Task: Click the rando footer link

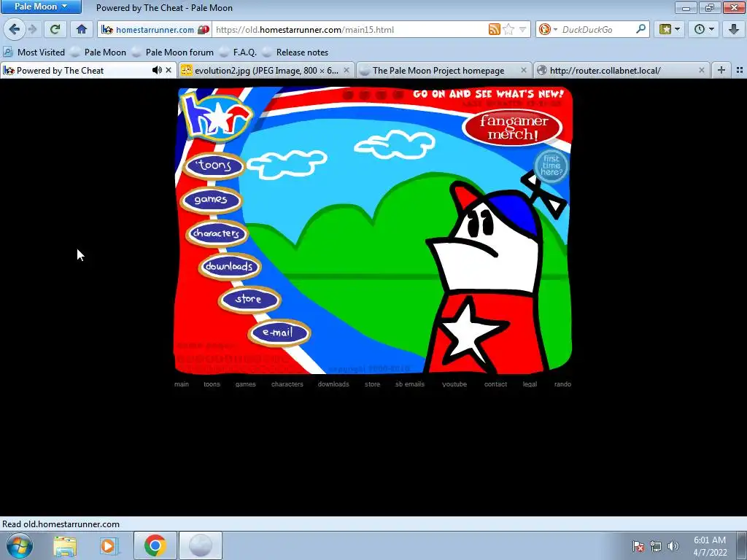Action: point(562,384)
